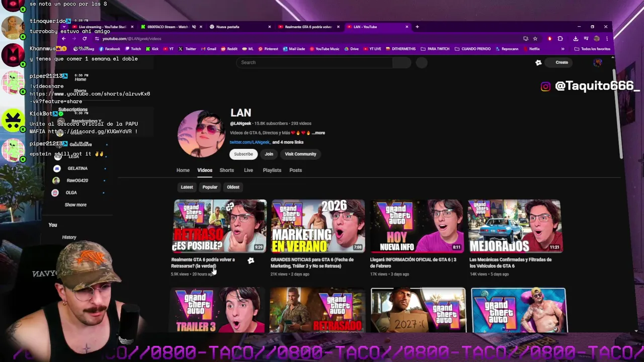Open the twitter.com/LANgeek_ link

pos(250,142)
